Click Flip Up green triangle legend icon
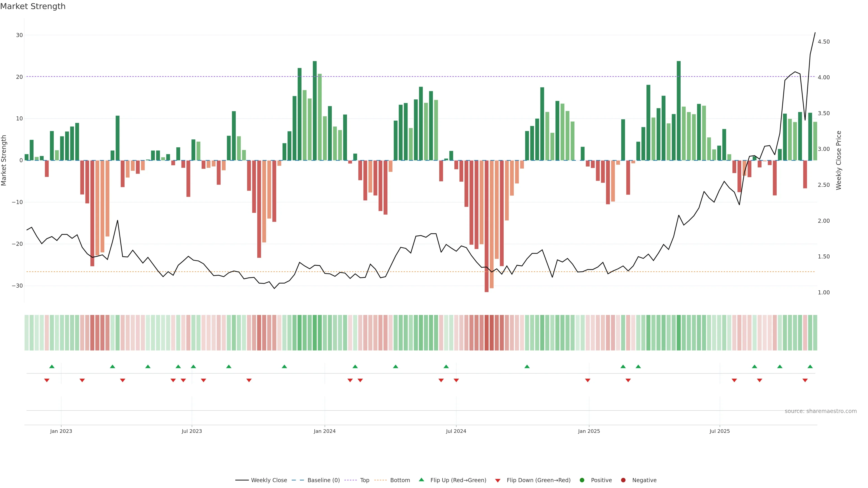Viewport: 868px width, 488px height. pos(421,480)
